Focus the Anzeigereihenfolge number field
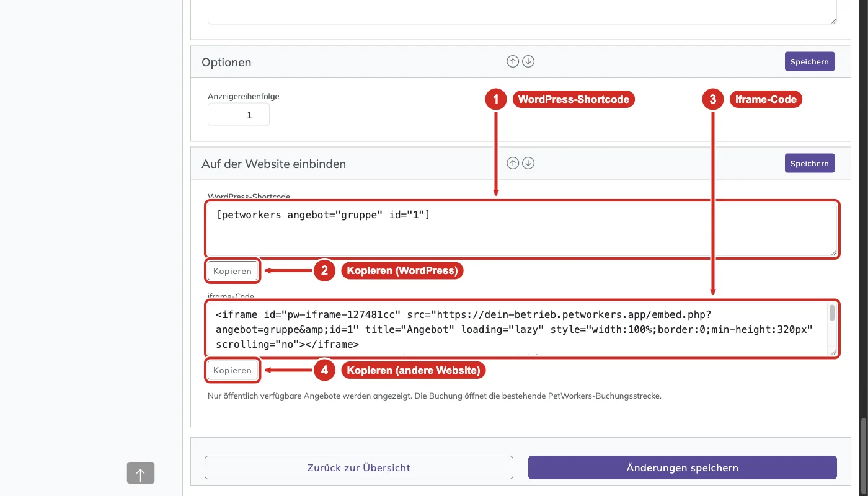Image resolution: width=868 pixels, height=496 pixels. point(239,115)
